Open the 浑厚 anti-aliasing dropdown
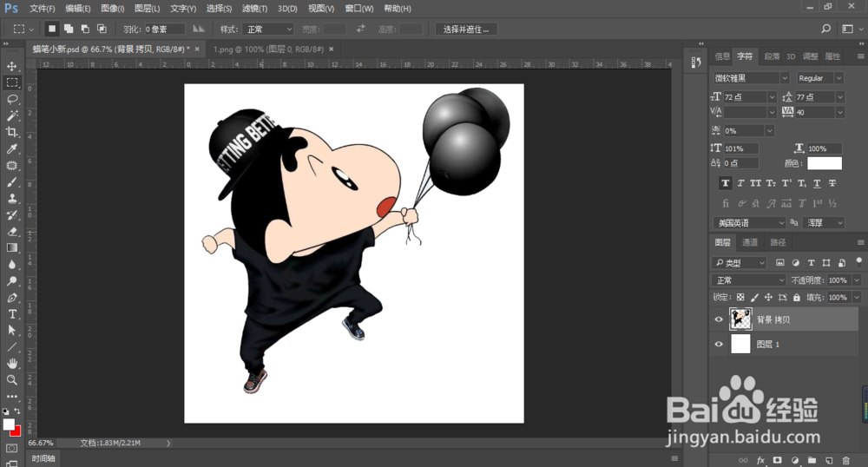The height and width of the screenshot is (467, 868). [824, 223]
